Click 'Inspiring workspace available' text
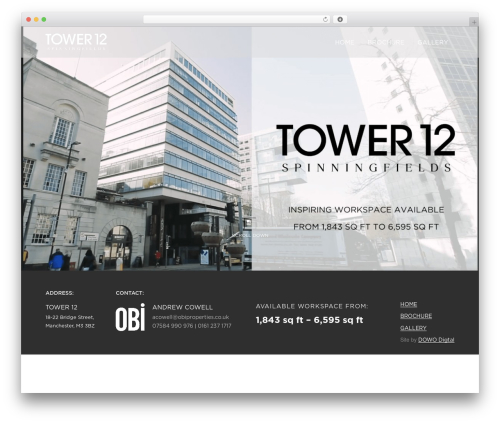 [x=366, y=210]
